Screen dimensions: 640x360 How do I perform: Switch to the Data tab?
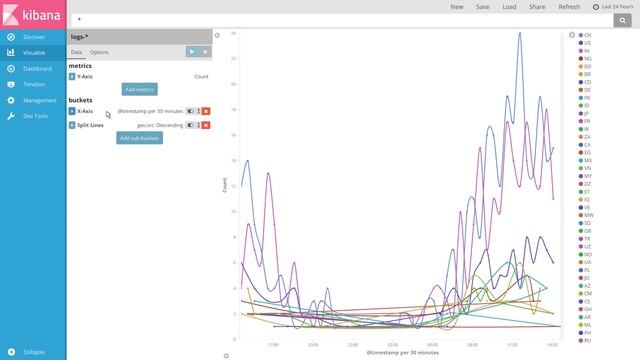point(76,52)
